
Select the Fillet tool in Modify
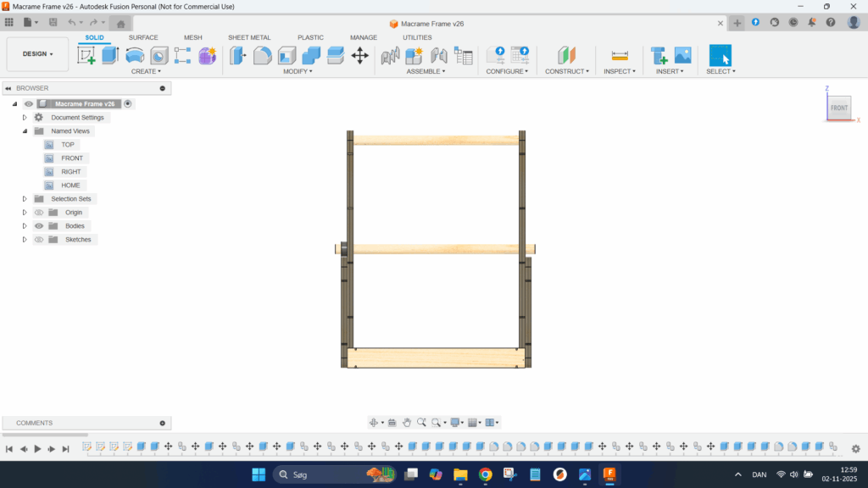(x=263, y=56)
